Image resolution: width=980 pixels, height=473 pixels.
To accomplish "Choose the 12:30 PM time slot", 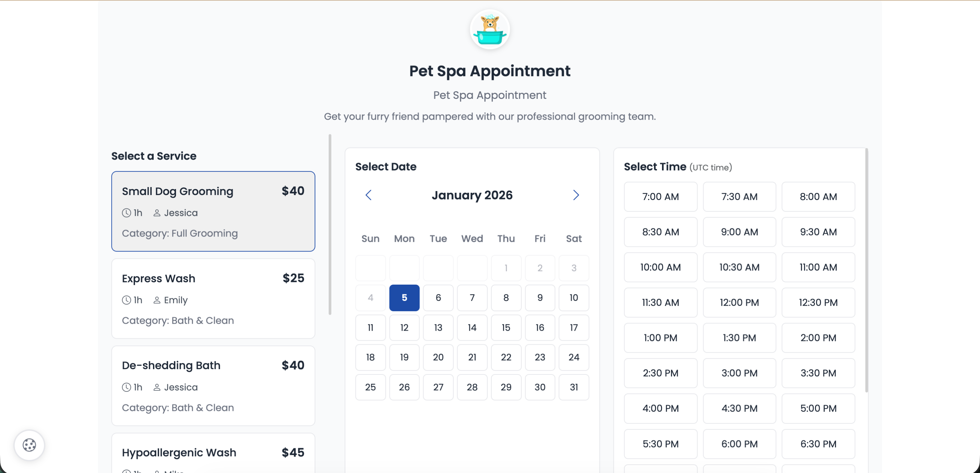I will tap(818, 303).
